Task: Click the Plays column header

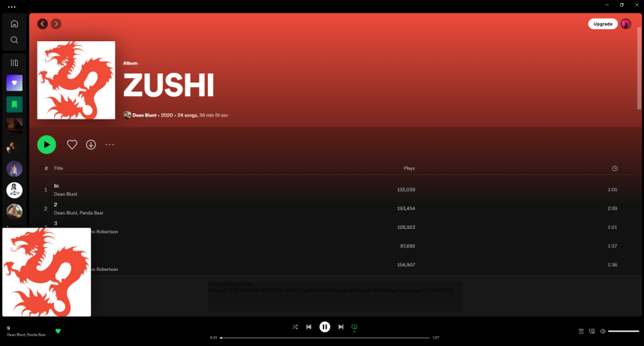Action: 409,168
